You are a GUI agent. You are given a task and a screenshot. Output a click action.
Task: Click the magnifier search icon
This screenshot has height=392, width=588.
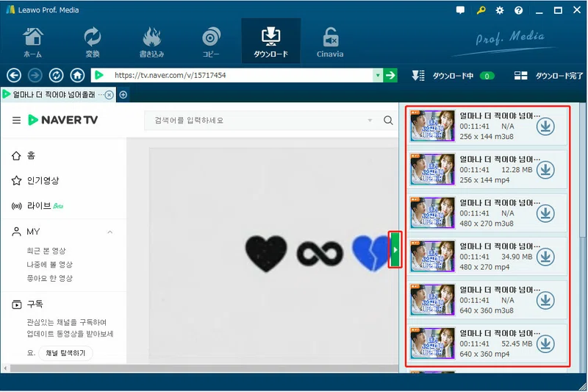click(388, 121)
